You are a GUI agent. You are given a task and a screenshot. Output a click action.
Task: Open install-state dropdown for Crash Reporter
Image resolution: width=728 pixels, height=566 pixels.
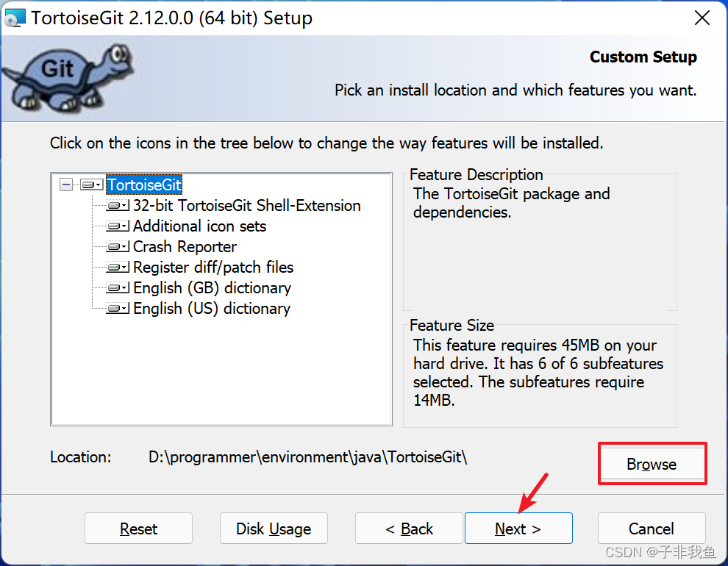coord(118,247)
